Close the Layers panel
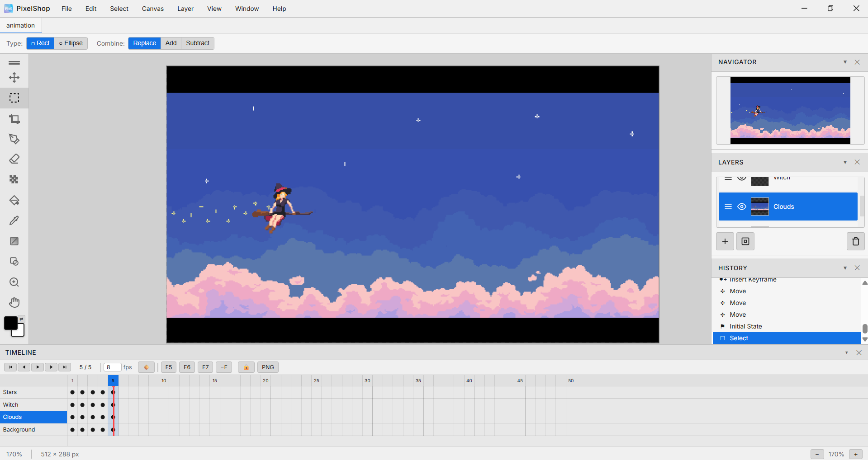868x460 pixels. 857,162
